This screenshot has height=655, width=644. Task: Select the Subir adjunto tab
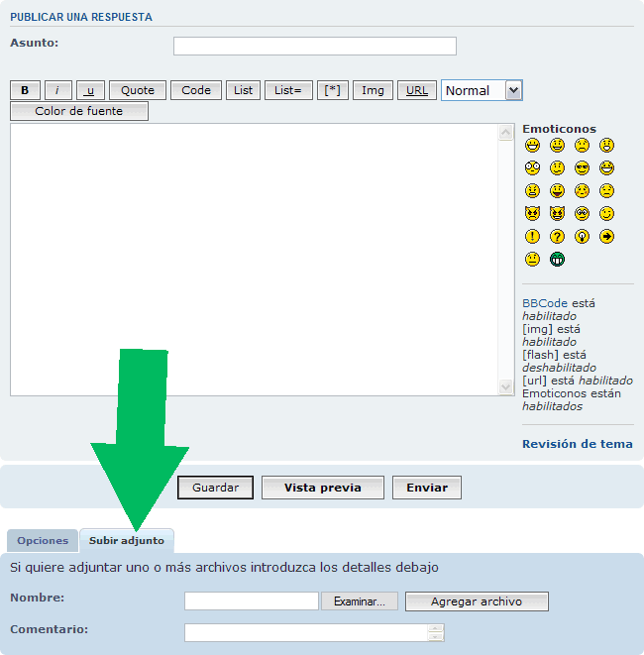click(127, 541)
